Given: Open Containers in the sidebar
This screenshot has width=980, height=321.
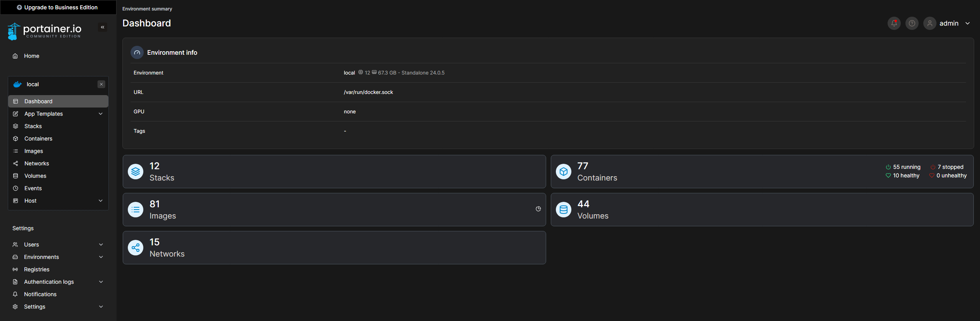Looking at the screenshot, I should [38, 139].
